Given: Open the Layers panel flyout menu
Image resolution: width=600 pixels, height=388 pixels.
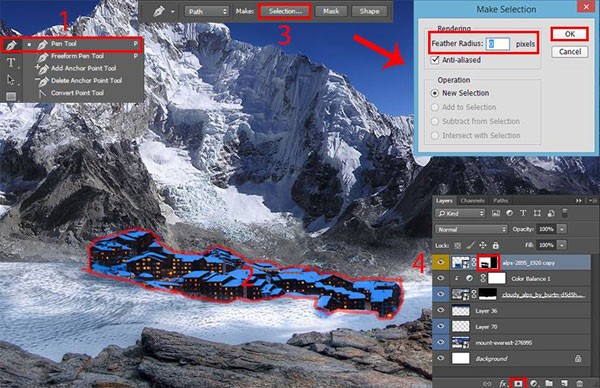Looking at the screenshot, I should (x=592, y=201).
